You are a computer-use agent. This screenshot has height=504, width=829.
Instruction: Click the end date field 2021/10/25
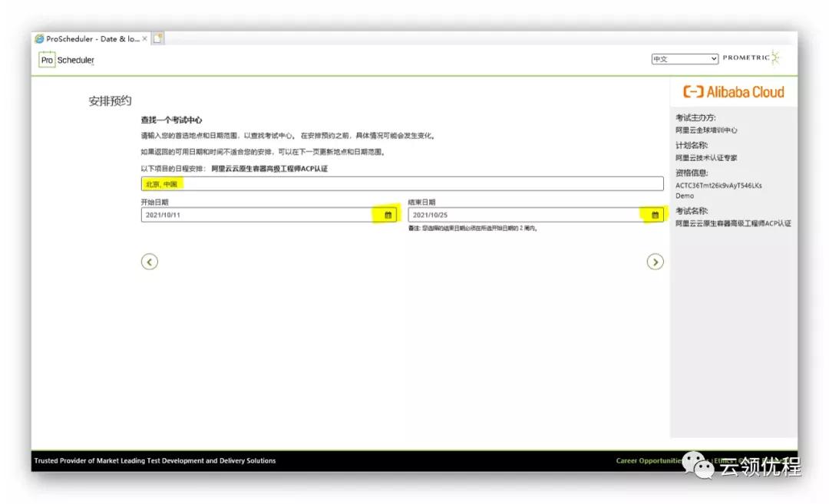(536, 215)
